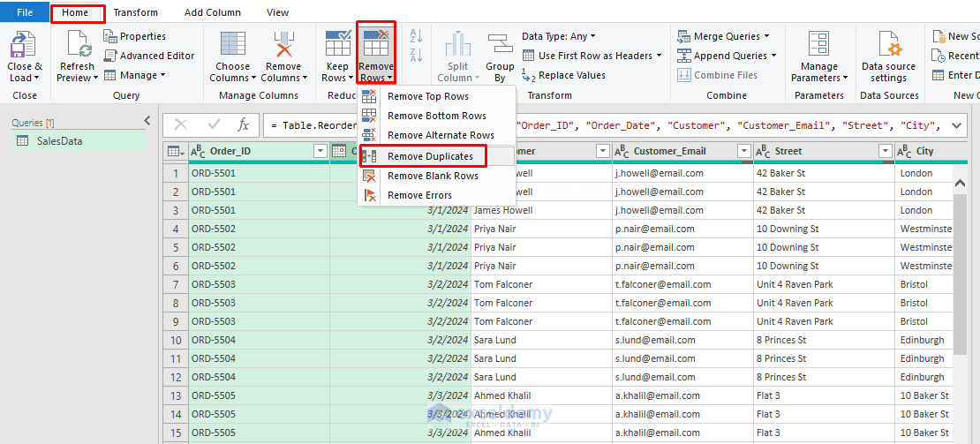Click cell 'ORD-5505' in row 13

click(259, 395)
